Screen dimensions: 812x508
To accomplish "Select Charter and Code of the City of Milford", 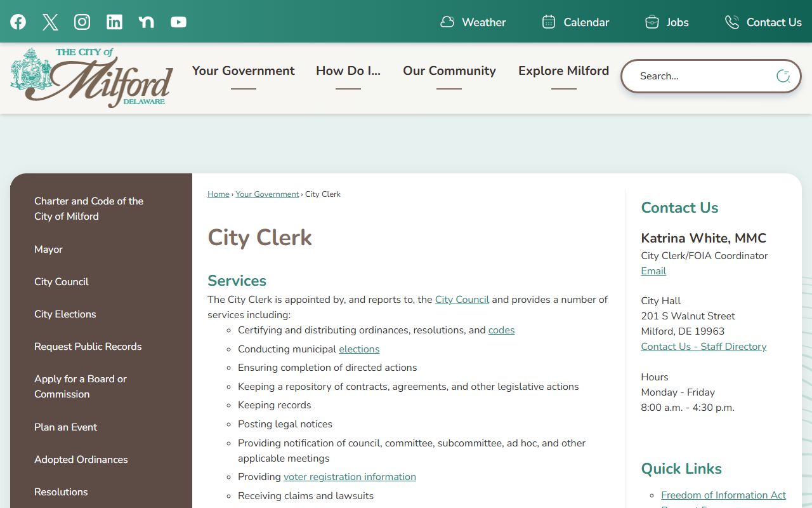I will (89, 208).
